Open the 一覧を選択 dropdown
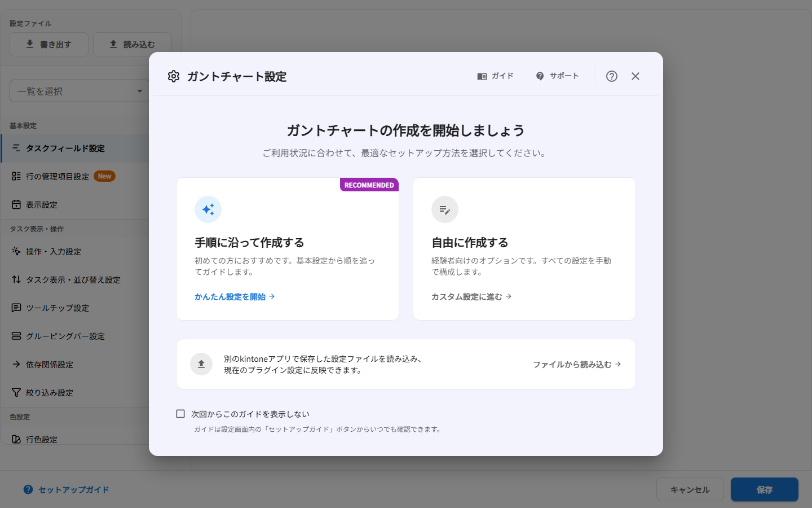 80,91
